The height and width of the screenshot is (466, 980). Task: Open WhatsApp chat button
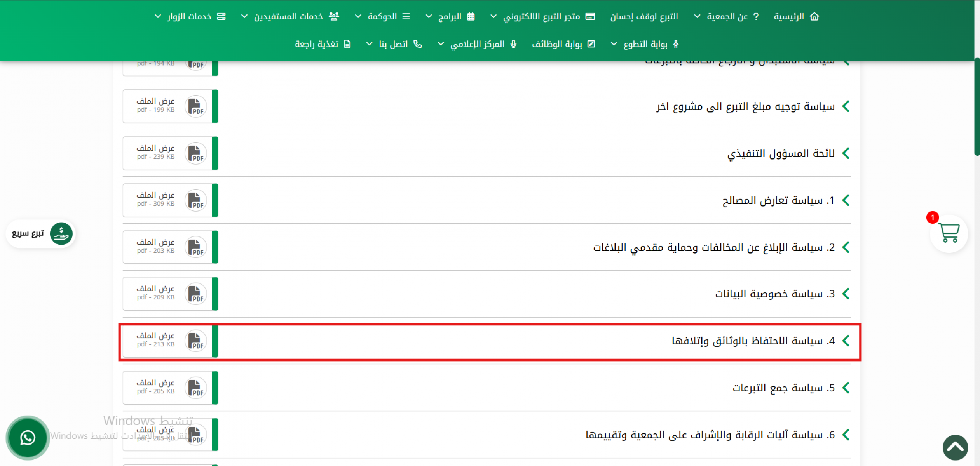[28, 438]
